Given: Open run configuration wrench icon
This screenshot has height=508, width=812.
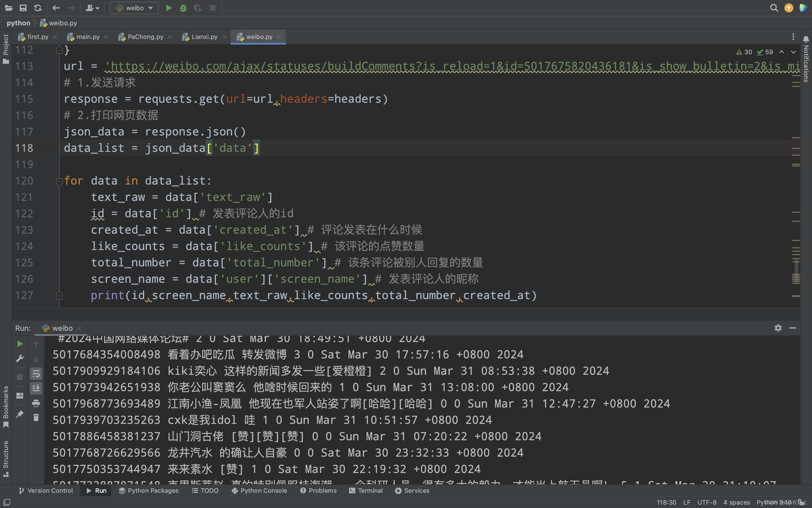Looking at the screenshot, I should (x=20, y=358).
